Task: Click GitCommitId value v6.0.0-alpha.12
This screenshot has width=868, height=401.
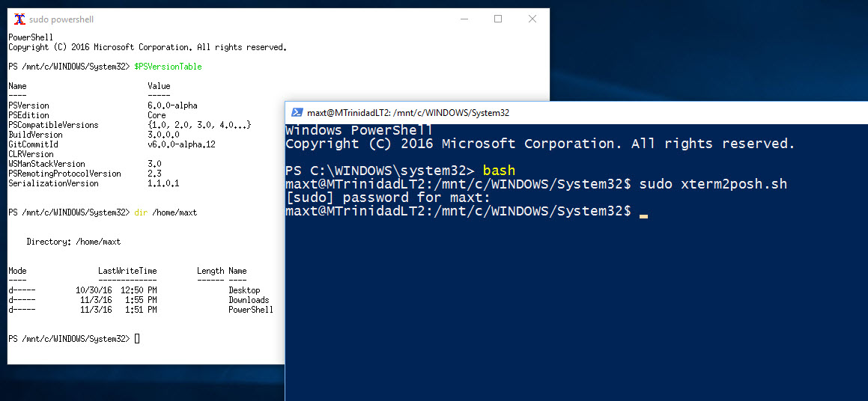Action: [181, 144]
